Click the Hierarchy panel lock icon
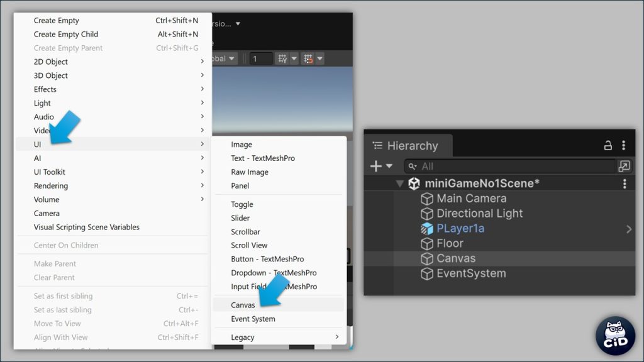 [x=608, y=146]
